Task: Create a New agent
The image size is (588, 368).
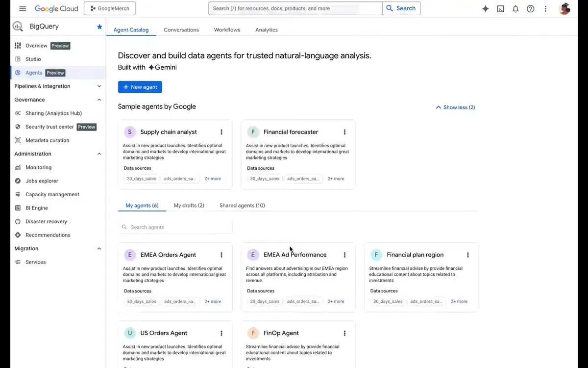Action: click(x=140, y=87)
